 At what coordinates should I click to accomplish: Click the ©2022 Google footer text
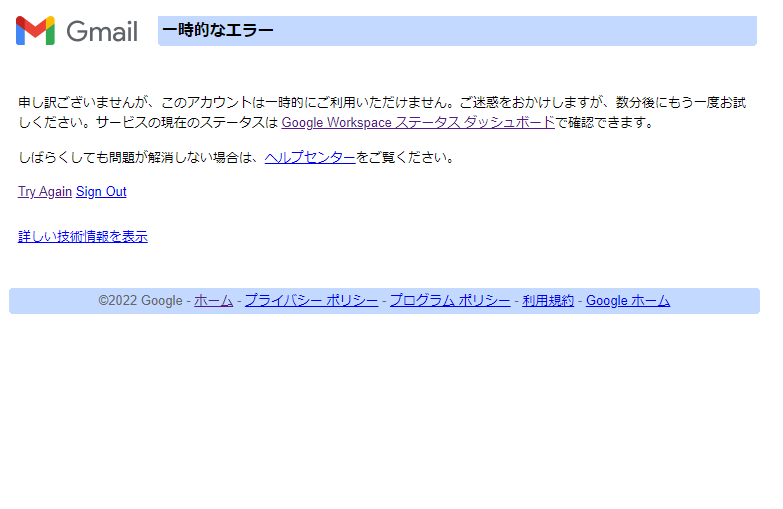tap(140, 301)
